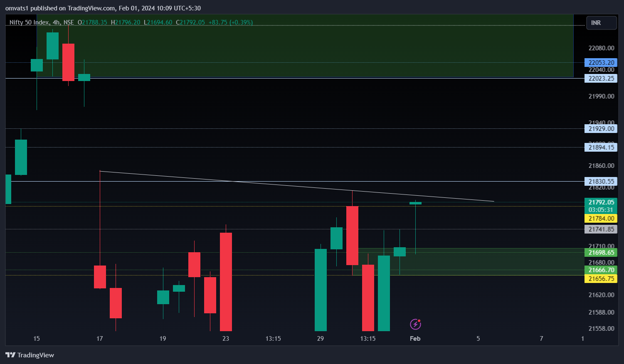The width and height of the screenshot is (624, 364).
Task: Click the close value C21792.05
Action: click(x=190, y=22)
